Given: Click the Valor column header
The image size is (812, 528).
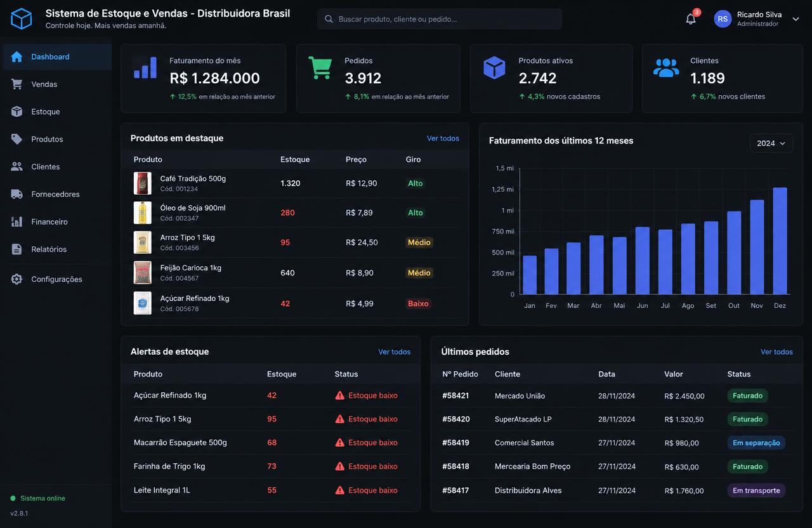Looking at the screenshot, I should (x=674, y=374).
